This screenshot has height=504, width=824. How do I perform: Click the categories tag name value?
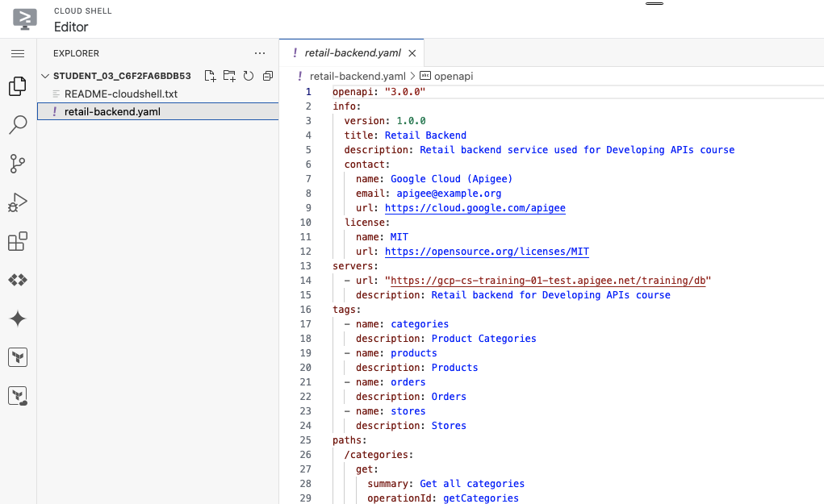(420, 324)
